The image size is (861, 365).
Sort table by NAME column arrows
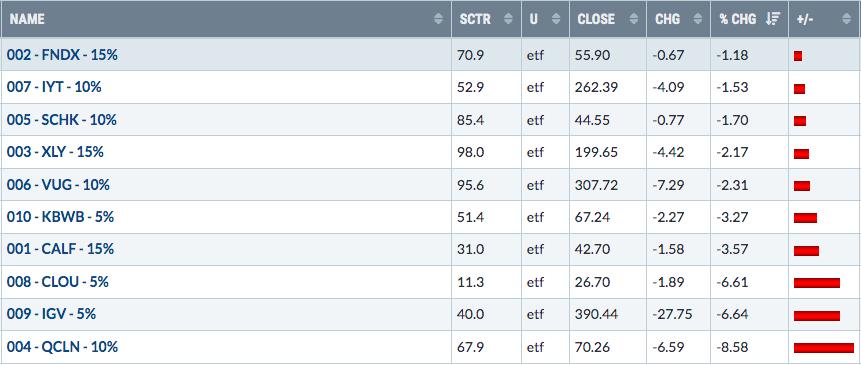(438, 19)
